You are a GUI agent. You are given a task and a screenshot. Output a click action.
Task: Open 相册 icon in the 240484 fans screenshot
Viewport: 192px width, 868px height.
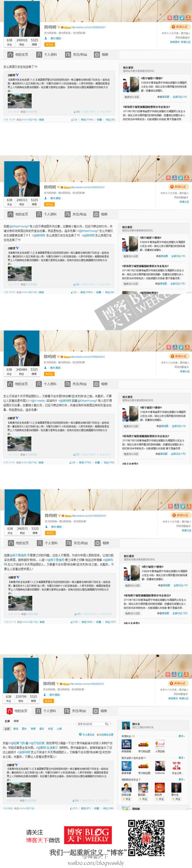[x=96, y=384]
